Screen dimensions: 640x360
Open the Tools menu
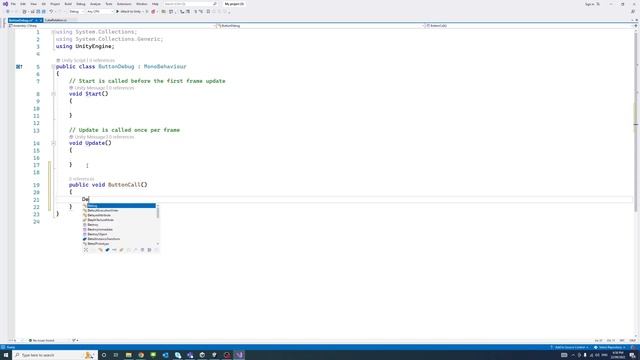109,4
